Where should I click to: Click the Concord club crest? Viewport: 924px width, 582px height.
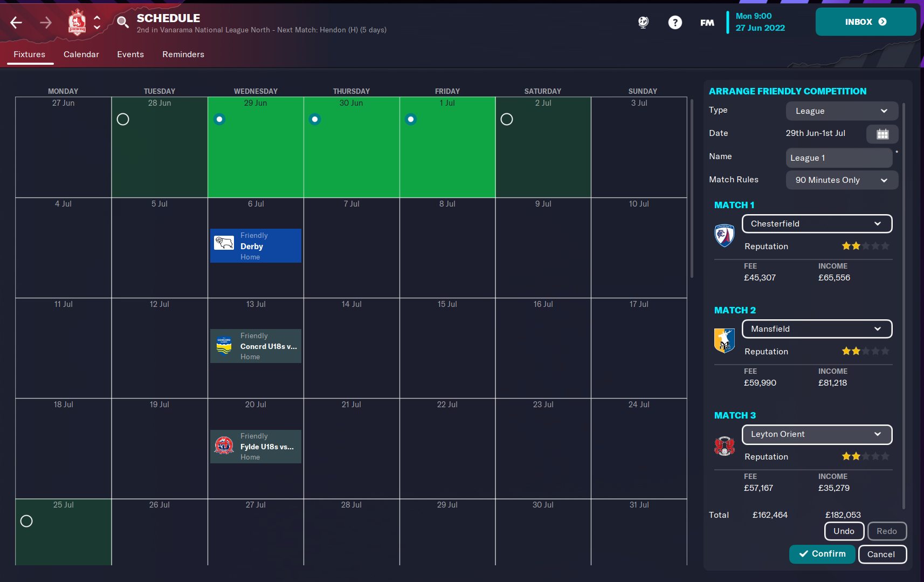tap(224, 345)
